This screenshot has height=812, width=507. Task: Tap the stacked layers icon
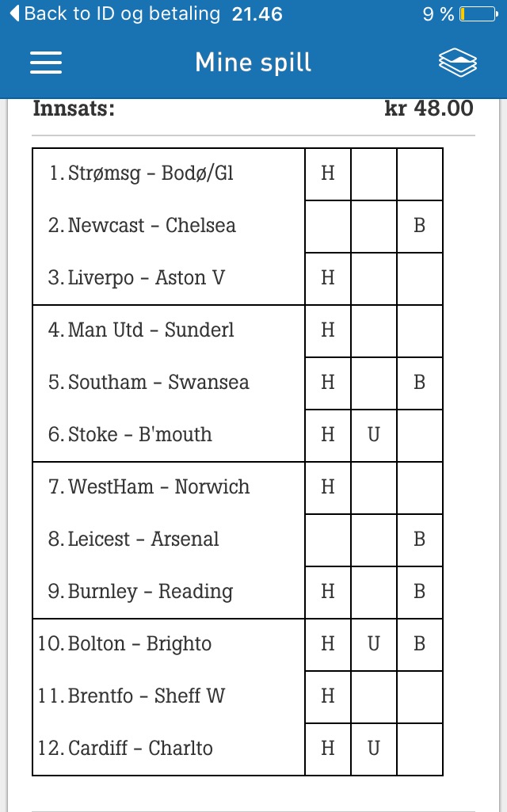[458, 63]
